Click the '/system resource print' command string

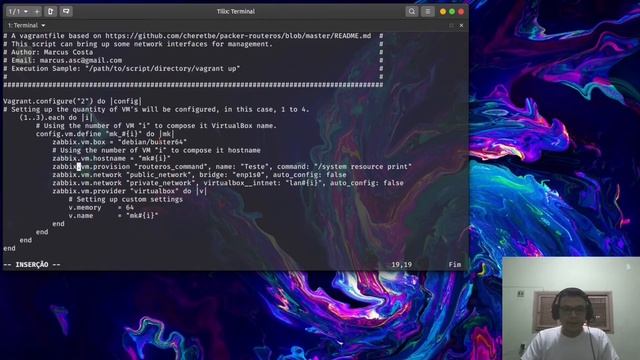[362, 167]
